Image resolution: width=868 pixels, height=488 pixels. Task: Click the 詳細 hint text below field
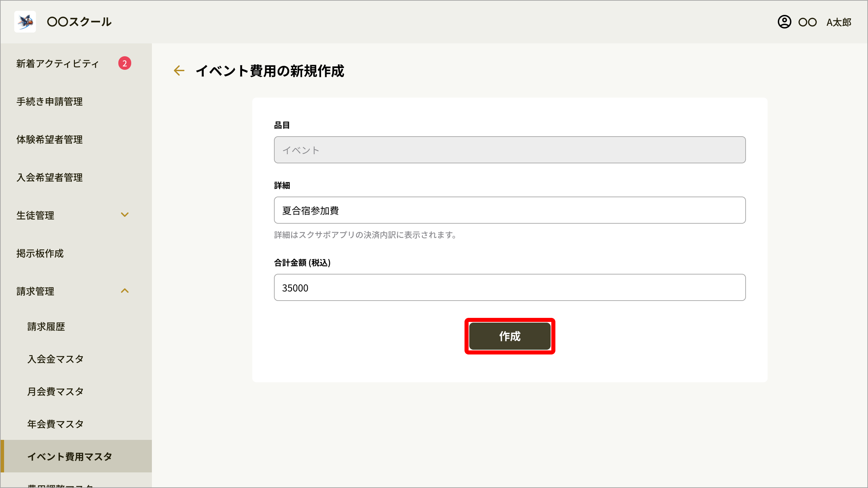(366, 235)
